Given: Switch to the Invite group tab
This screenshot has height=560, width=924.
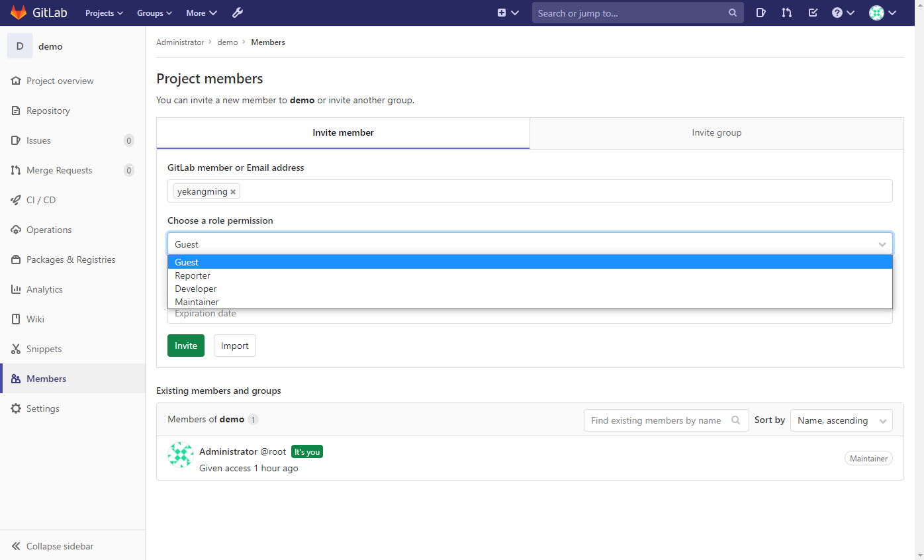Looking at the screenshot, I should point(716,132).
